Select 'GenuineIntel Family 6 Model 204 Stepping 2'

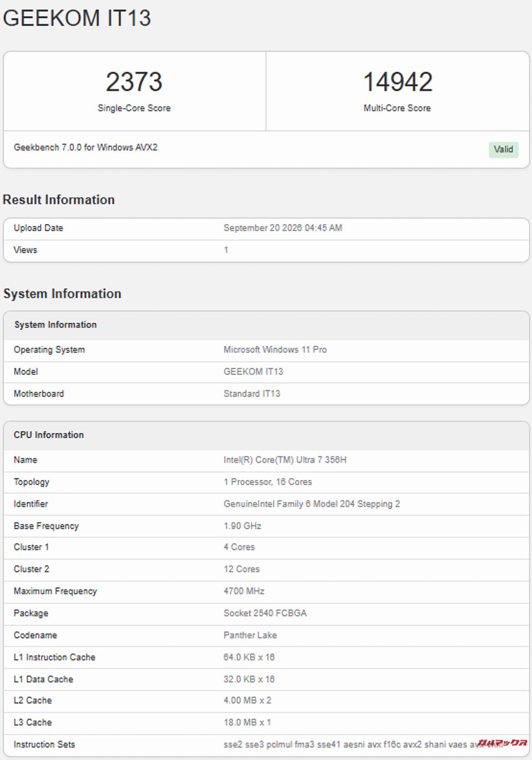click(312, 504)
